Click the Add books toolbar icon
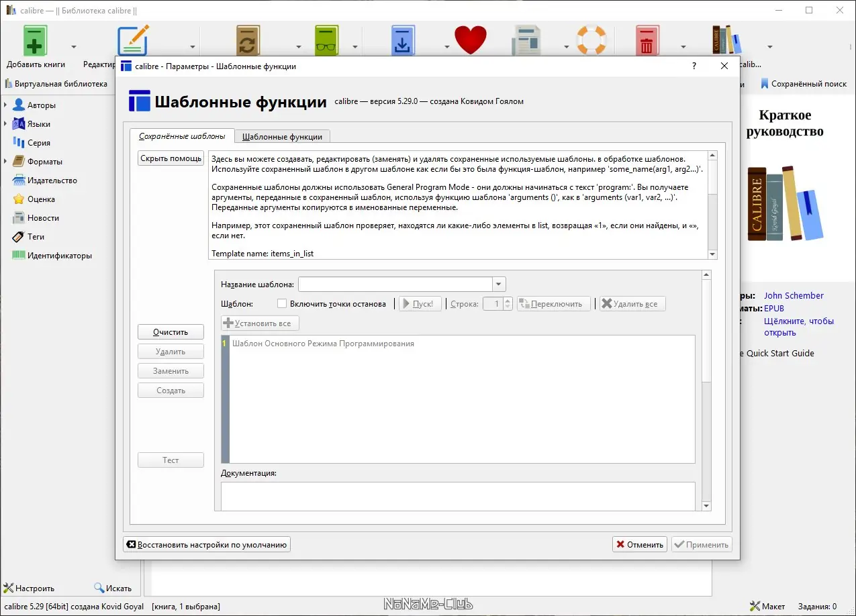The height and width of the screenshot is (616, 856). [36, 41]
